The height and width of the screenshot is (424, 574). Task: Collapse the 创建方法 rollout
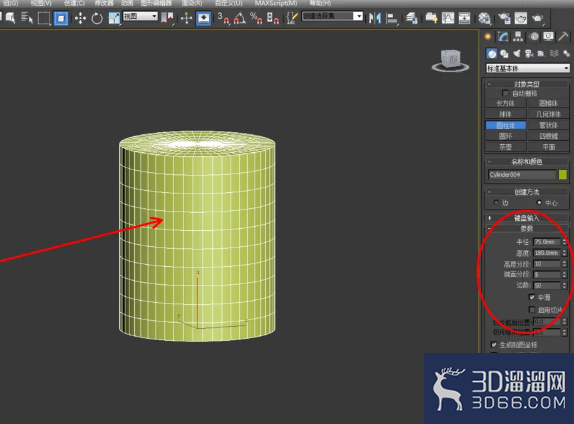[x=527, y=191]
